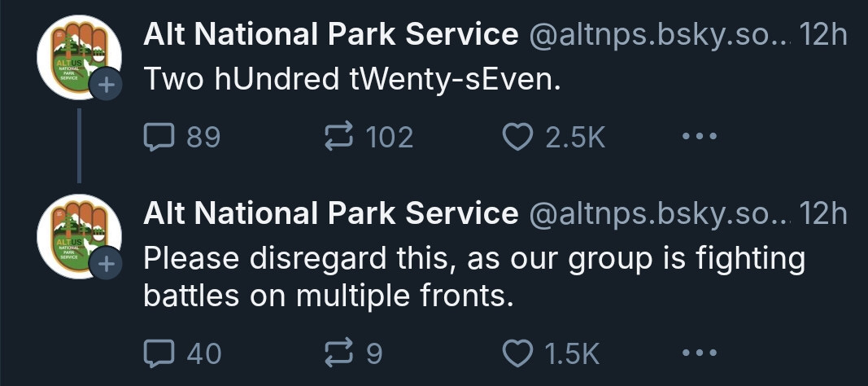The image size is (868, 386).
Task: Open the second post's 12h timestamp
Action: tap(823, 213)
